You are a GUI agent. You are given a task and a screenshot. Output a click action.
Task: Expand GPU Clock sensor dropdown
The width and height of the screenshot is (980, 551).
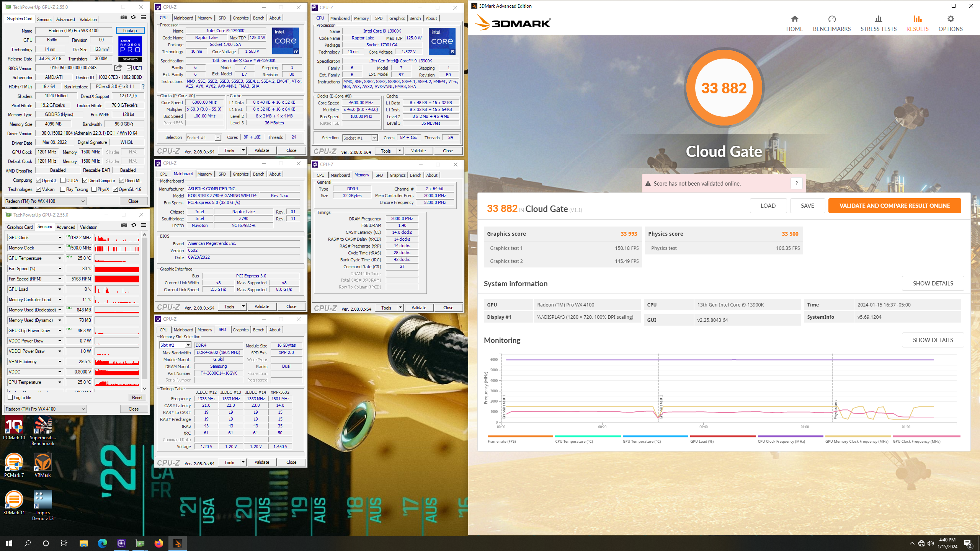60,238
